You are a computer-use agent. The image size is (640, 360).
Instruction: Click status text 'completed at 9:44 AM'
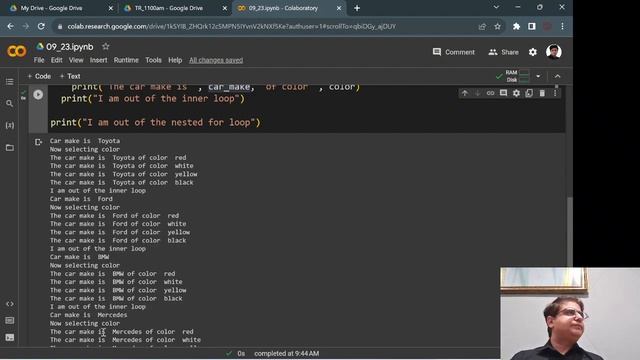pos(287,353)
